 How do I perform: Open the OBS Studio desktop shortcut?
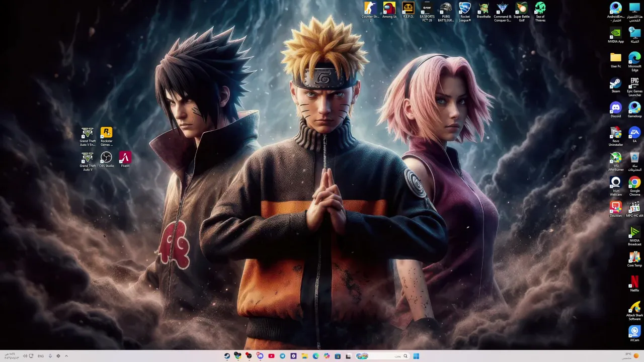tap(106, 160)
